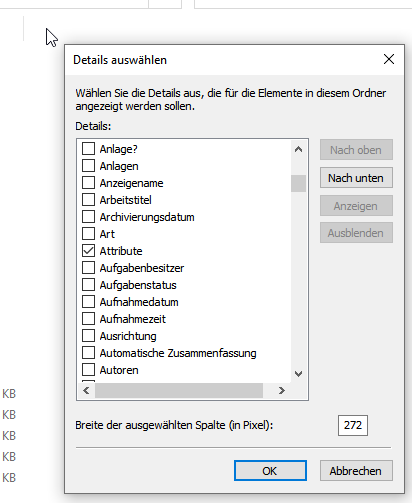
Task: Focus the column width field showing 272
Action: point(353,425)
